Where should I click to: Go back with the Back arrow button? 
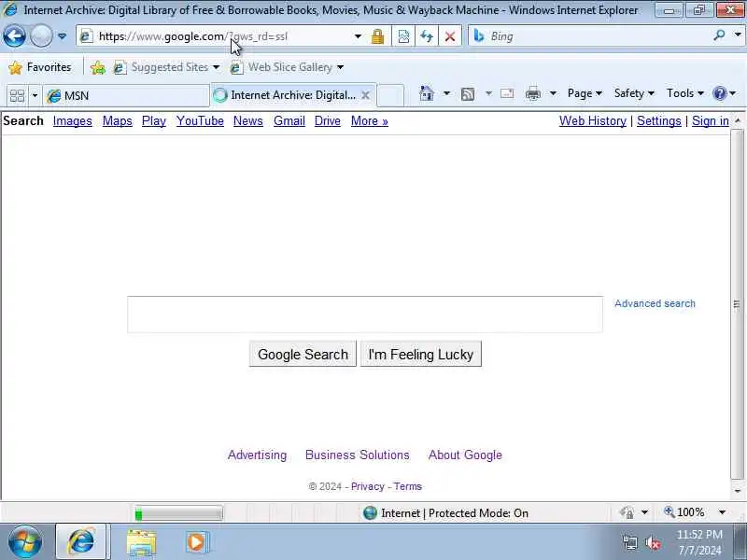coord(14,35)
